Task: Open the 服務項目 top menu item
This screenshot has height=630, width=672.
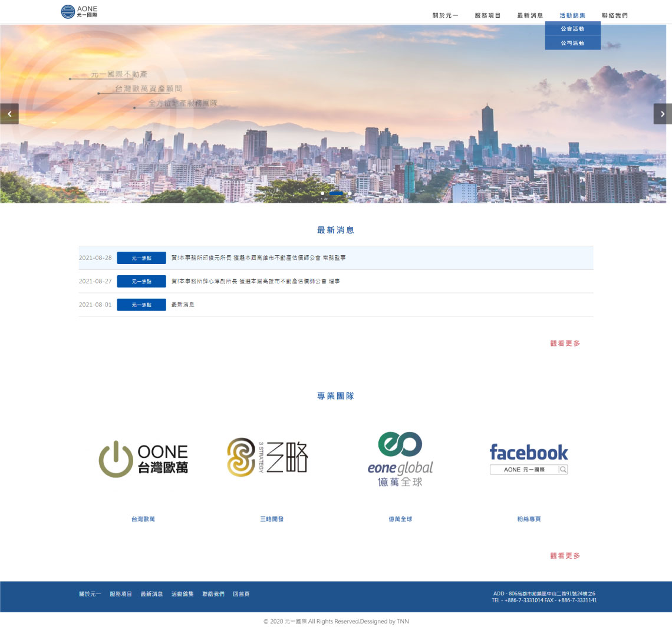Action: pos(487,15)
